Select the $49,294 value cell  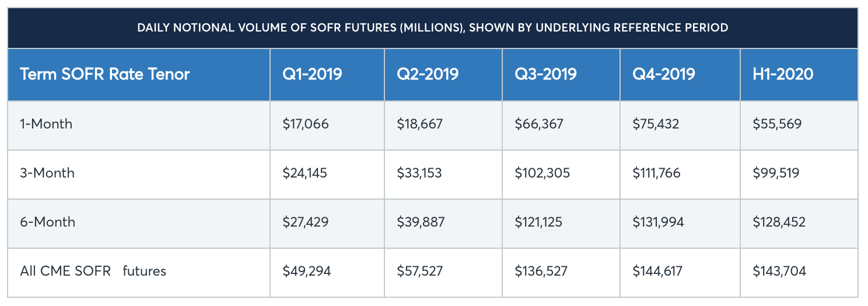pyautogui.click(x=306, y=271)
